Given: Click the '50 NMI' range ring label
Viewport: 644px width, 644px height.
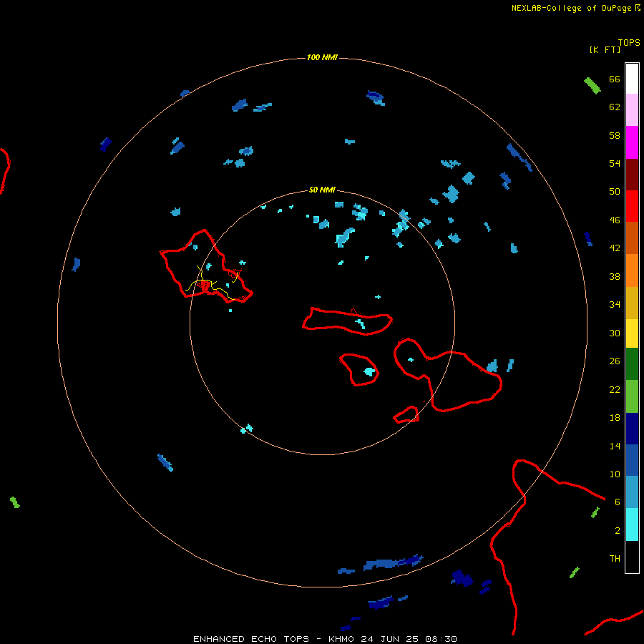Looking at the screenshot, I should click(x=322, y=190).
